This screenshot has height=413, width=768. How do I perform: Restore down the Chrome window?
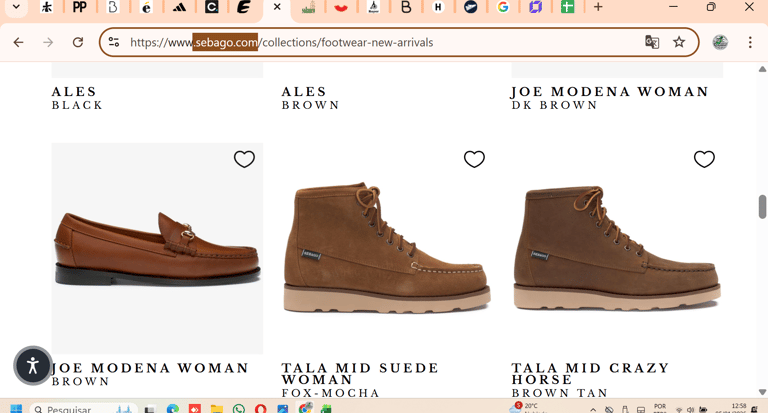click(x=711, y=7)
